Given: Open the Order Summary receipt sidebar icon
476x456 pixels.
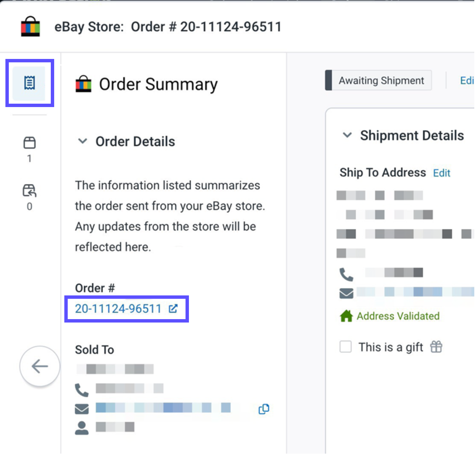Looking at the screenshot, I should [29, 83].
